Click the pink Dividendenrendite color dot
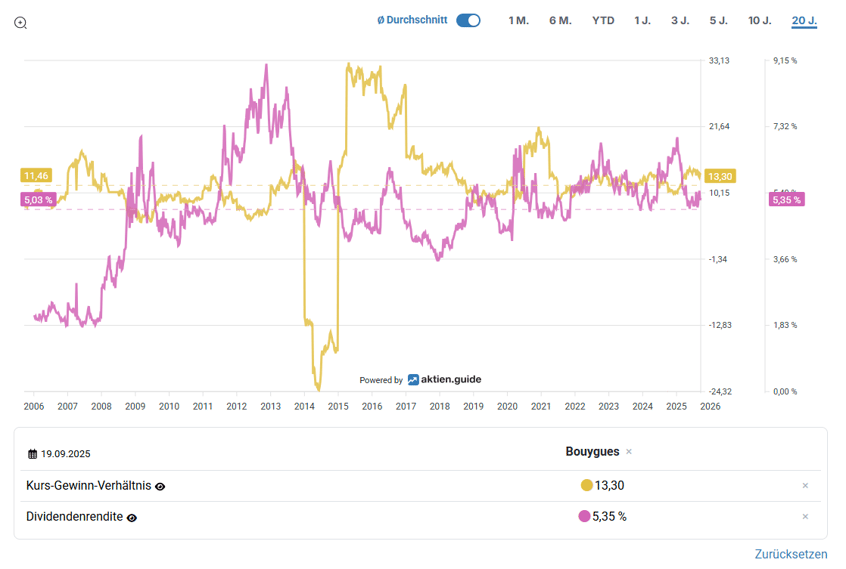 pos(584,517)
